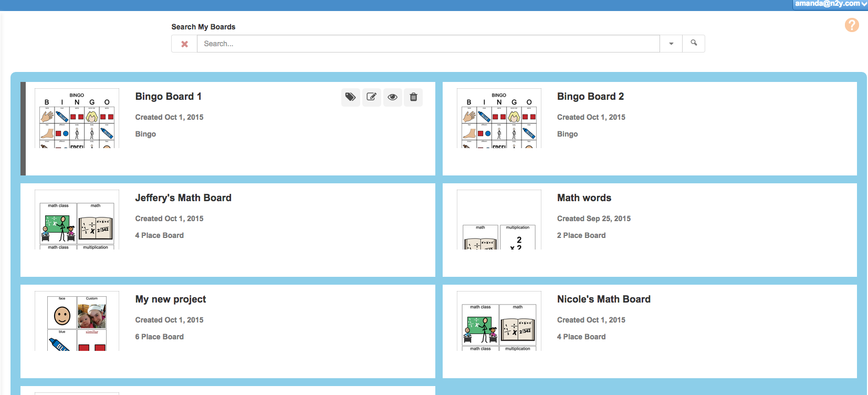
Task: Select Jeffery's Math Board thumbnail
Action: (77, 220)
